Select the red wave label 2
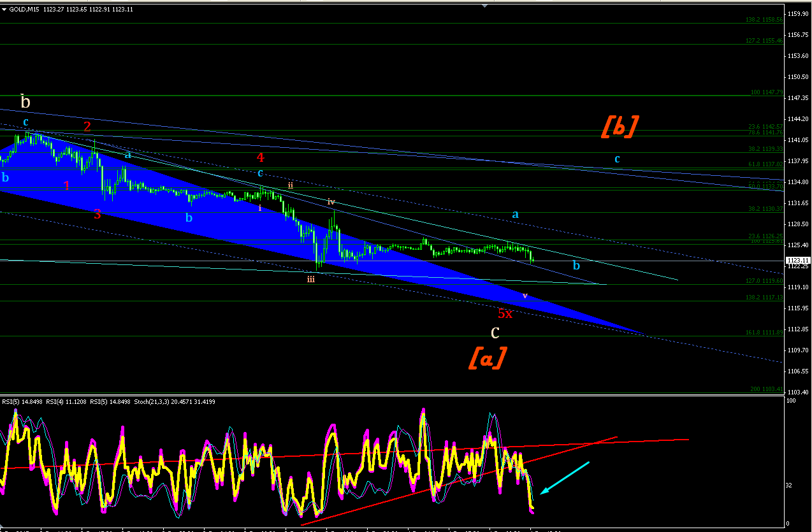This screenshot has width=812, height=532. [x=87, y=126]
